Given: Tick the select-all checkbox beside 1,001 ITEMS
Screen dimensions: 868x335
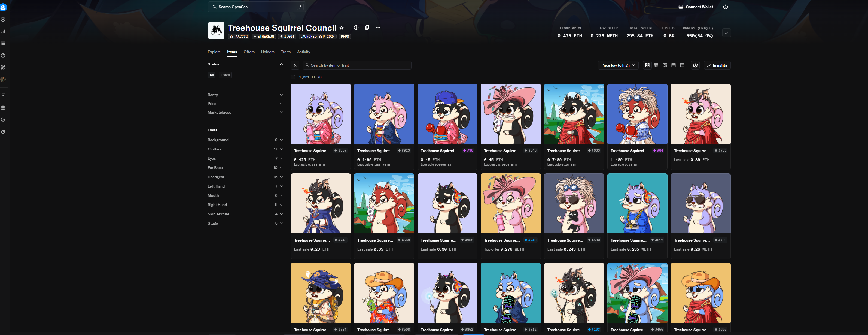Looking at the screenshot, I should (293, 77).
